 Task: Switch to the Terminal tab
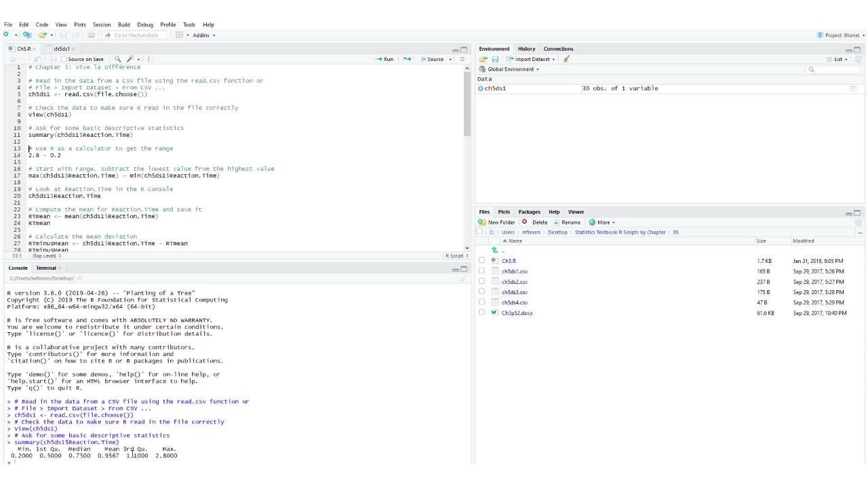45,268
